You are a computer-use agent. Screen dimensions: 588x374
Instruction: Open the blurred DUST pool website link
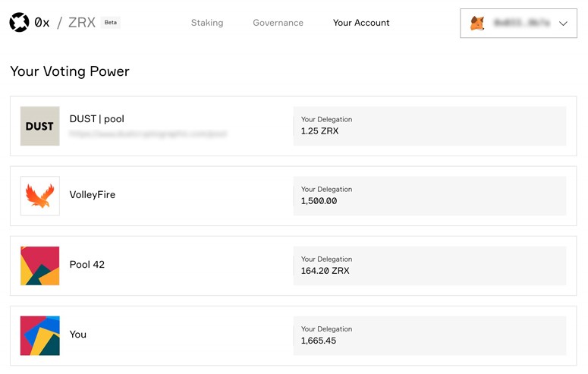[148, 134]
